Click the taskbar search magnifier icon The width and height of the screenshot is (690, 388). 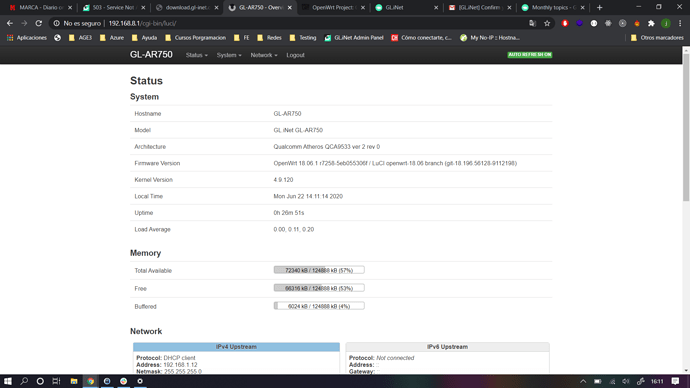pos(24,381)
